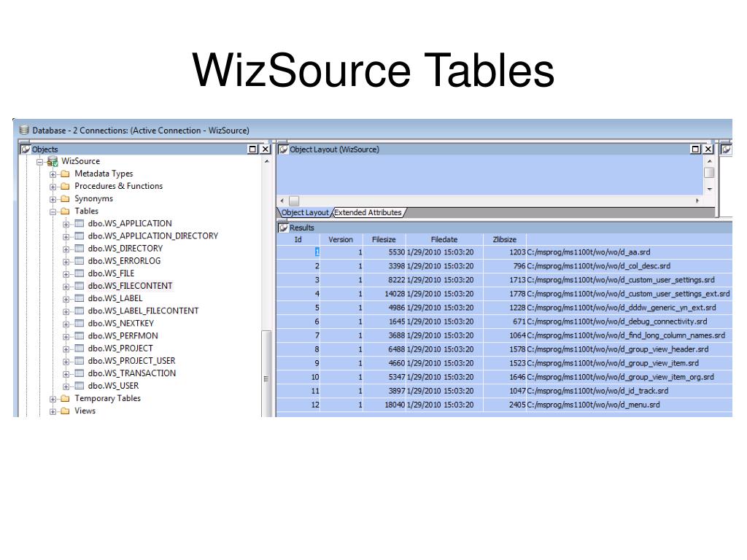747x560 pixels.
Task: Expand the dbo.WS_LABEL_FILECONTENT table node
Action: click(x=66, y=311)
